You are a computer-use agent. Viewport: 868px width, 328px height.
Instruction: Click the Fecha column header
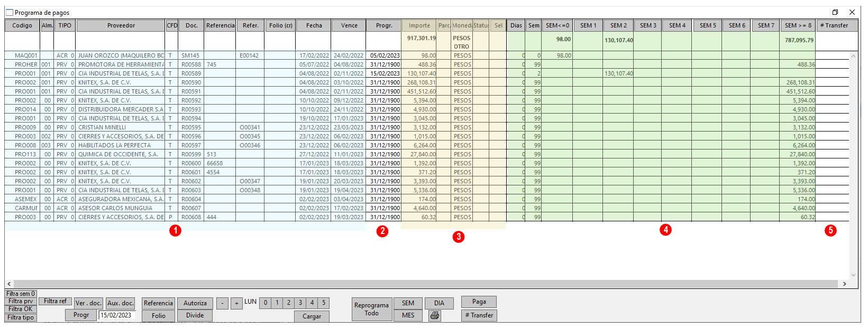314,25
